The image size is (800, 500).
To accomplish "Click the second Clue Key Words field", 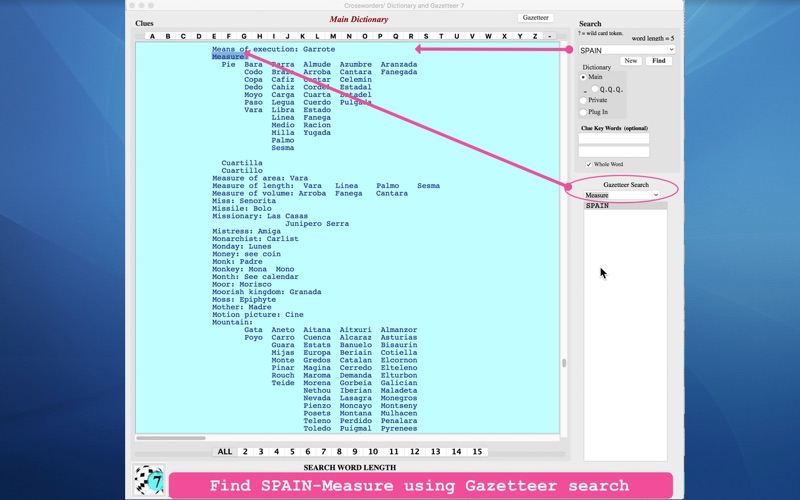I will [x=614, y=152].
